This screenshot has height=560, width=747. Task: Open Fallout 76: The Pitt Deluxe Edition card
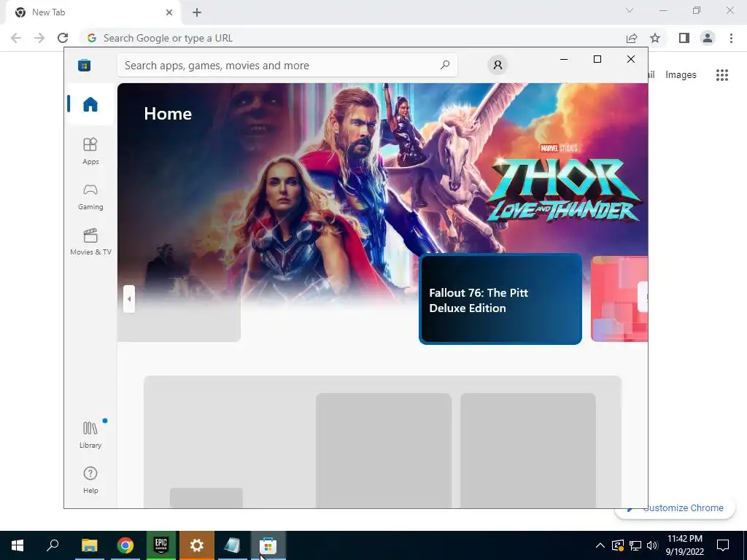[500, 300]
